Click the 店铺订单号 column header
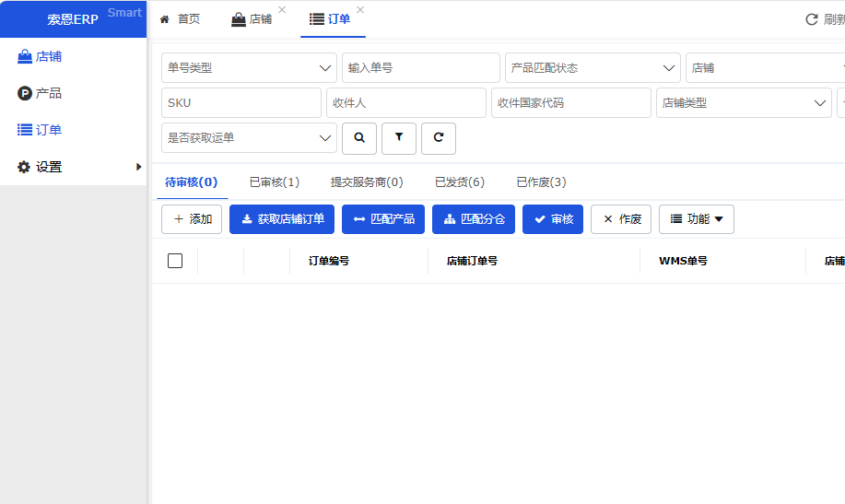Image resolution: width=845 pixels, height=504 pixels. click(x=472, y=261)
